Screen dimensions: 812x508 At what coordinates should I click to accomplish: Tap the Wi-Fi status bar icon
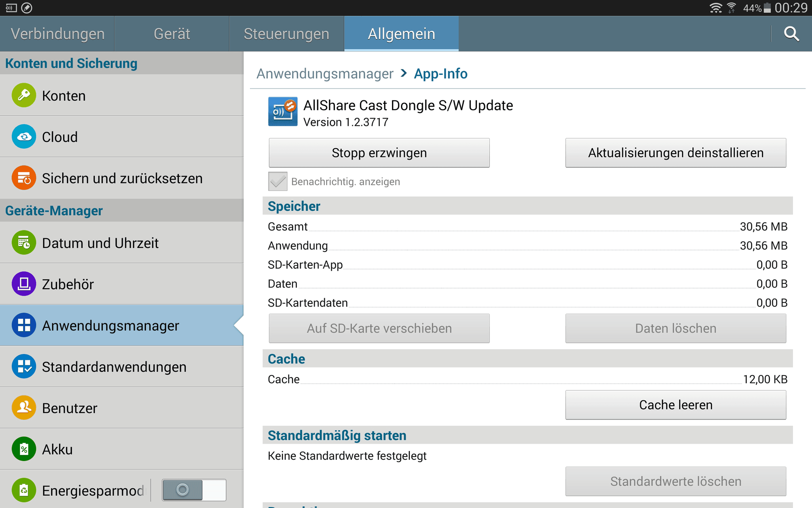coord(716,8)
